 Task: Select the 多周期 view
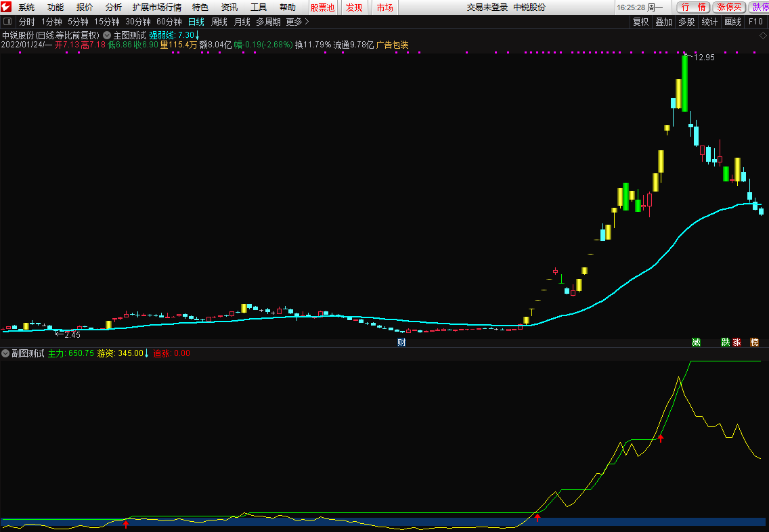268,22
